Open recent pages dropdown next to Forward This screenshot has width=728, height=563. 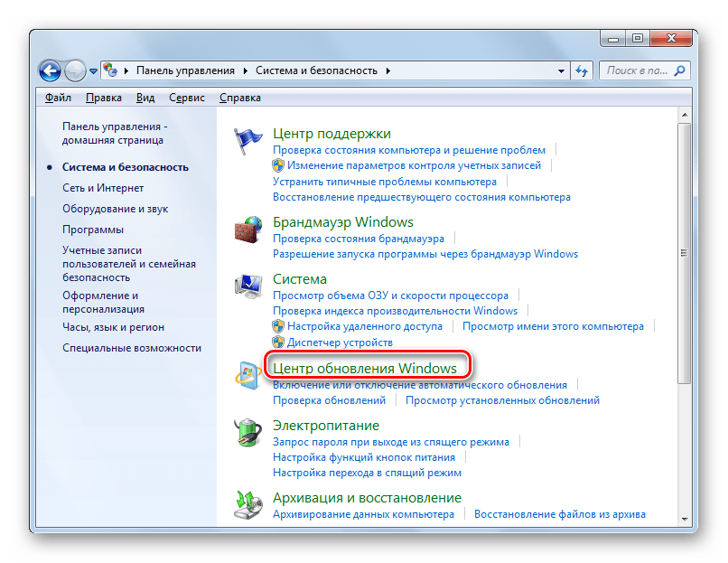93,71
